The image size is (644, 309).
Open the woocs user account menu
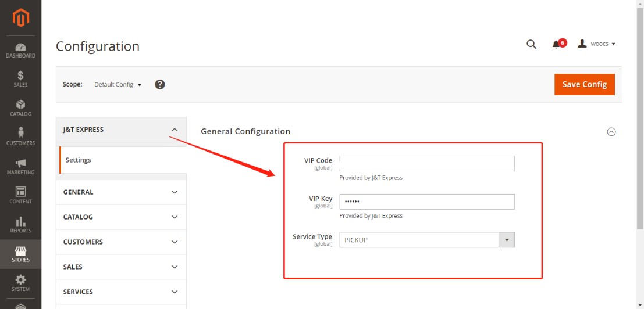[x=597, y=44]
